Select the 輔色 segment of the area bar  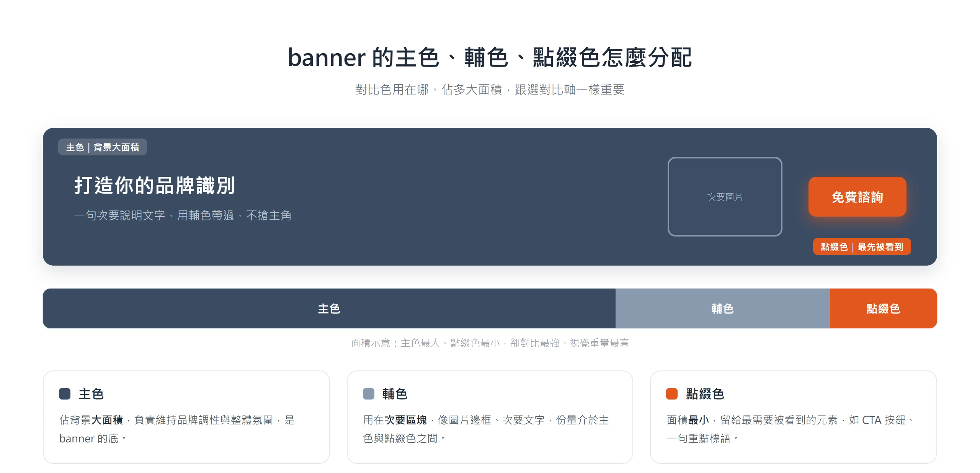click(722, 308)
